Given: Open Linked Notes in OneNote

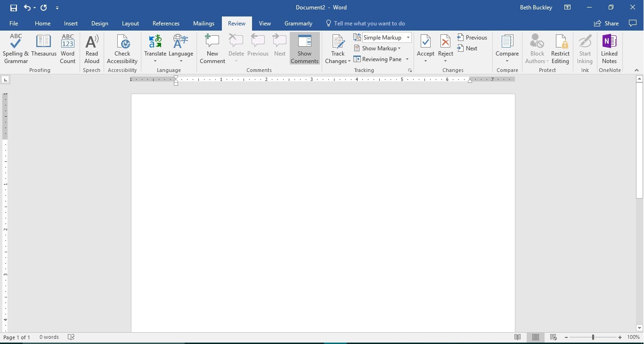Looking at the screenshot, I should [609, 49].
